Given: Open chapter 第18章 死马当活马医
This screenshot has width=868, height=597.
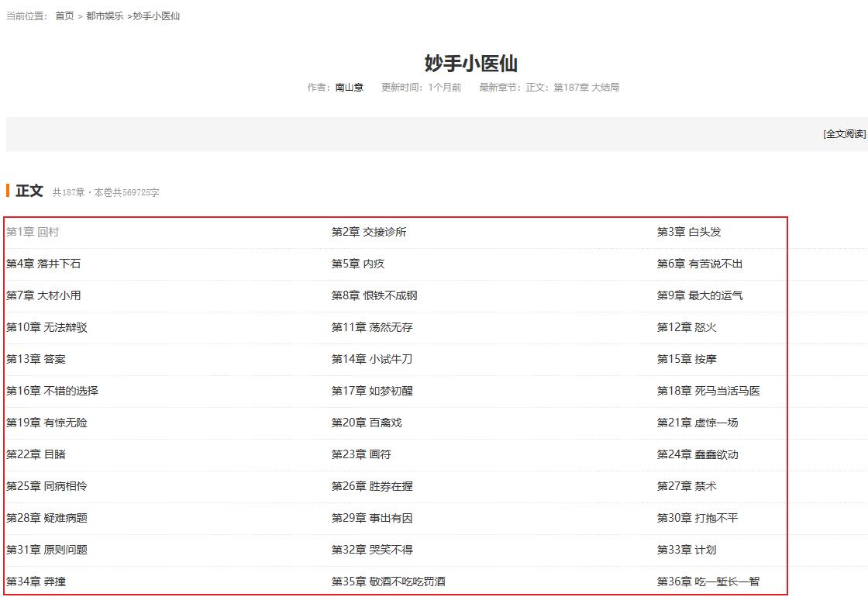Looking at the screenshot, I should [x=708, y=391].
